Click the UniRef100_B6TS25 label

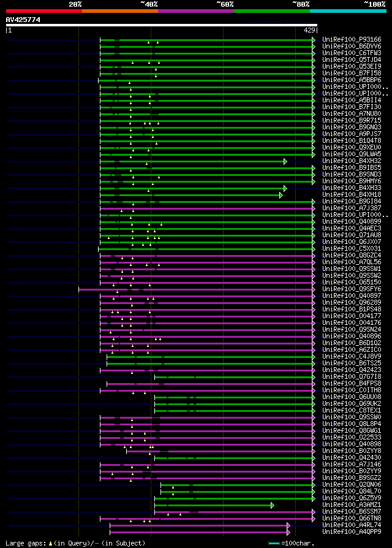[352, 363]
